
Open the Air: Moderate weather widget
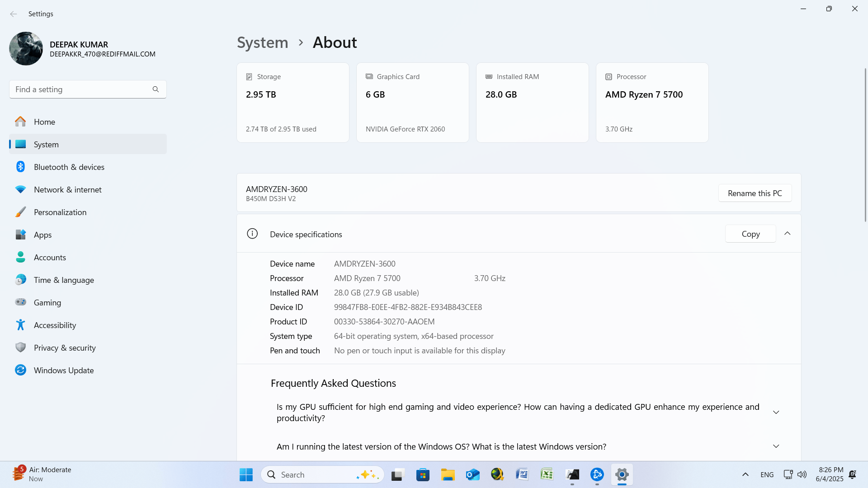click(43, 474)
